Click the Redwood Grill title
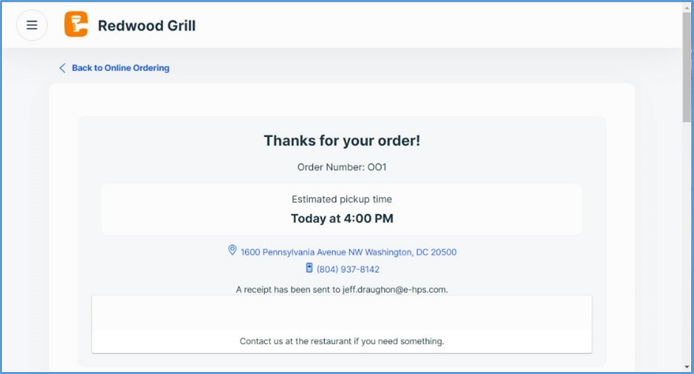The width and height of the screenshot is (694, 374). point(147,26)
